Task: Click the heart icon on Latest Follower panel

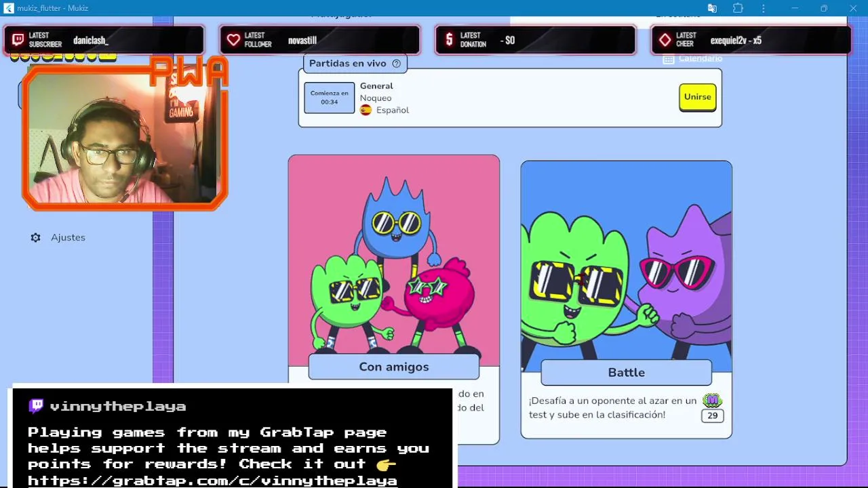Action: coord(234,40)
